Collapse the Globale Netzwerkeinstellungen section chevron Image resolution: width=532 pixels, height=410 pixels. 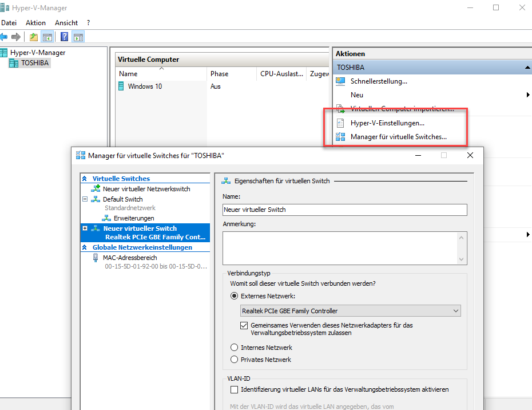(x=85, y=247)
